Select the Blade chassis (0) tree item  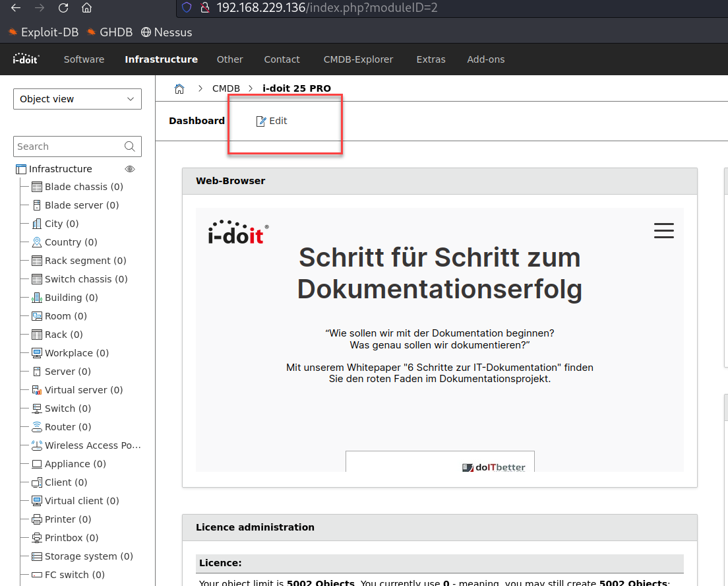point(84,187)
